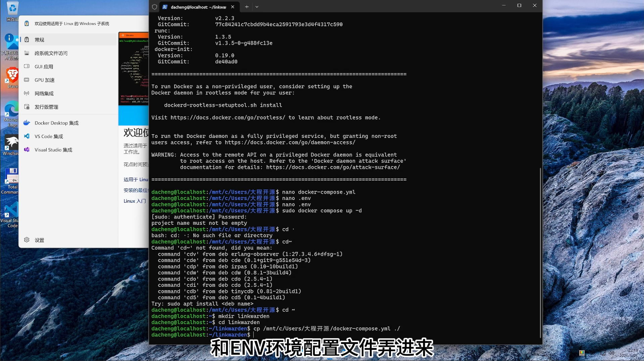Open the 适用于 Linux link in welcome page
The width and height of the screenshot is (644, 361).
coord(136,179)
